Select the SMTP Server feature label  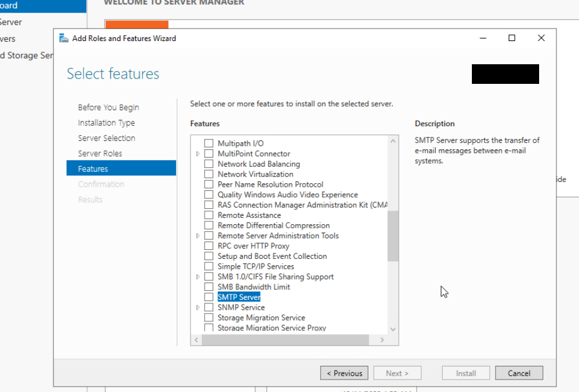coord(239,297)
